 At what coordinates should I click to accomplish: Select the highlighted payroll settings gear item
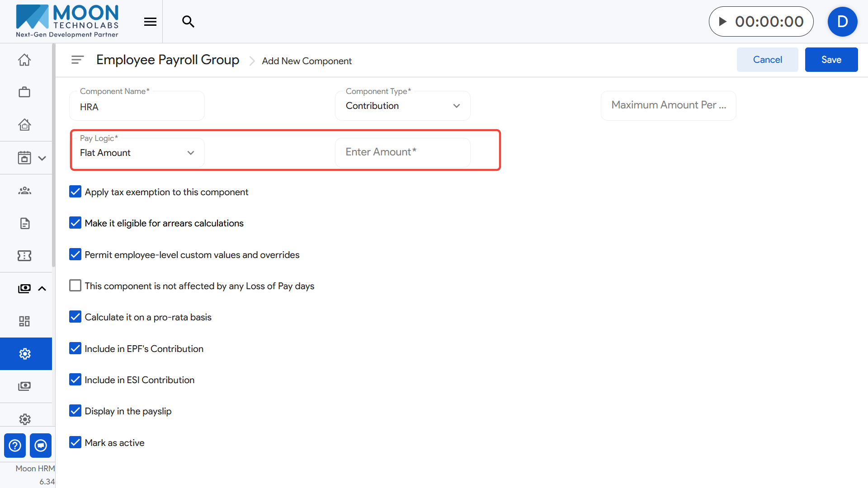pyautogui.click(x=25, y=354)
